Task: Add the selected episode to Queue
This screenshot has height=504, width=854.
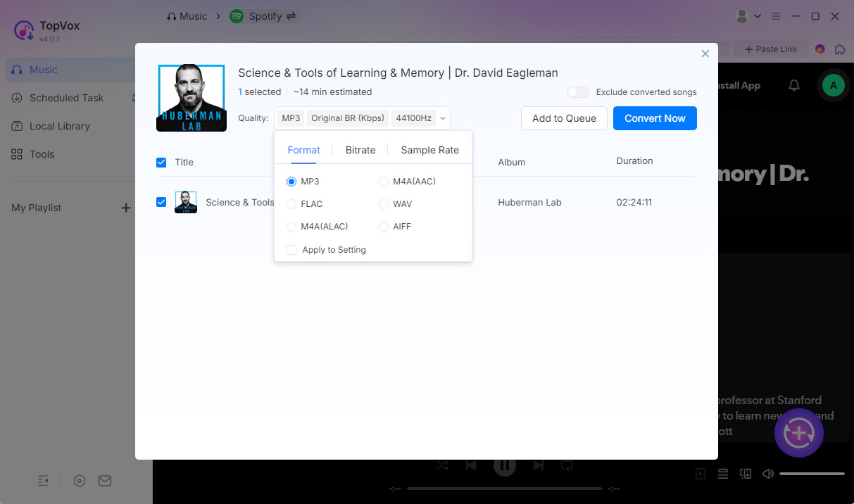Action: (x=564, y=118)
